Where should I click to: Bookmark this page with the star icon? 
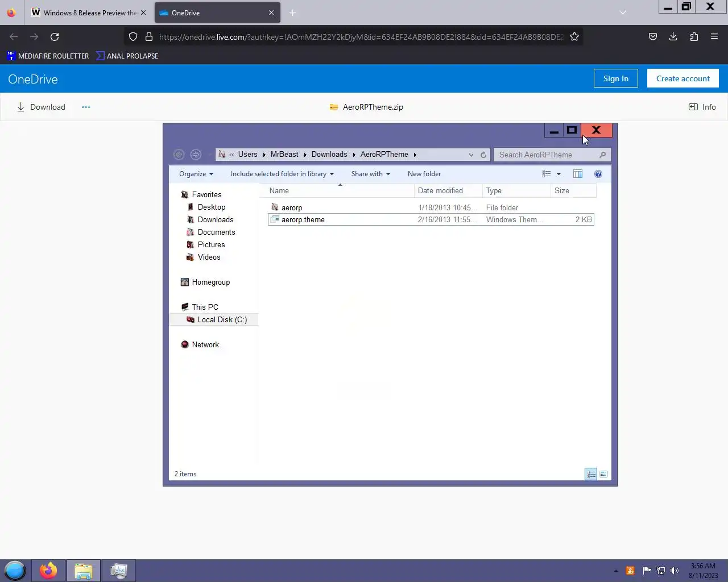(574, 36)
